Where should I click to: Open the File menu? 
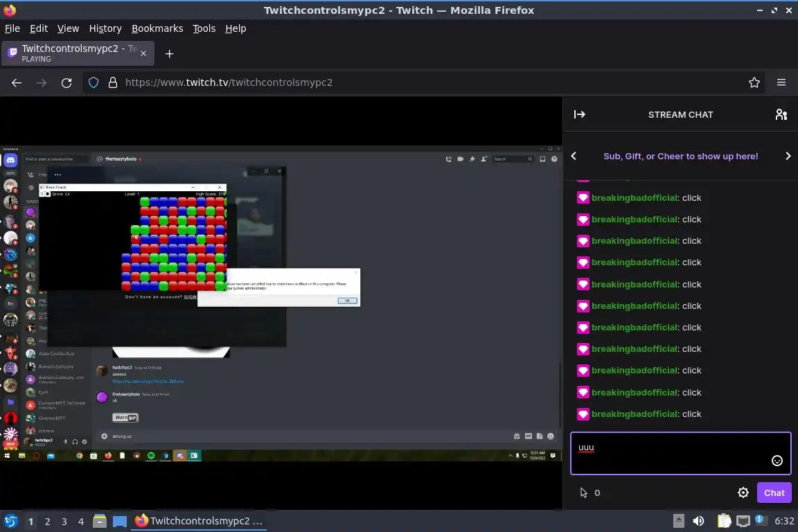[12, 28]
